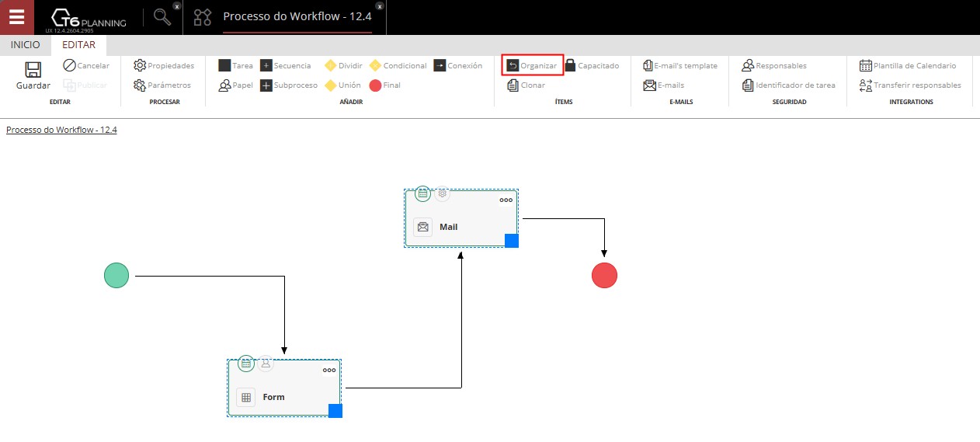Viewport: 980px width, 442px height.
Task: Add a Conexión connector
Action: (x=458, y=66)
